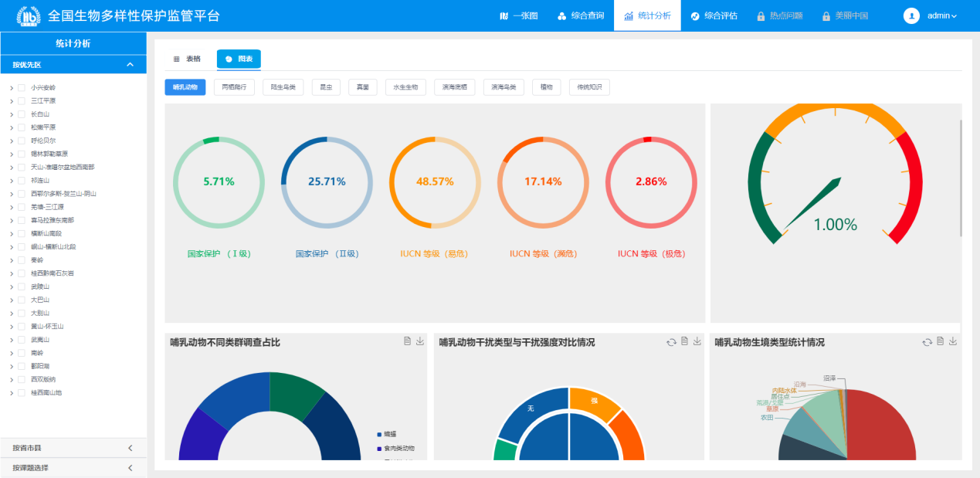Image resolution: width=980 pixels, height=478 pixels.
Task: Check the 祁连山 checkbox
Action: (22, 181)
